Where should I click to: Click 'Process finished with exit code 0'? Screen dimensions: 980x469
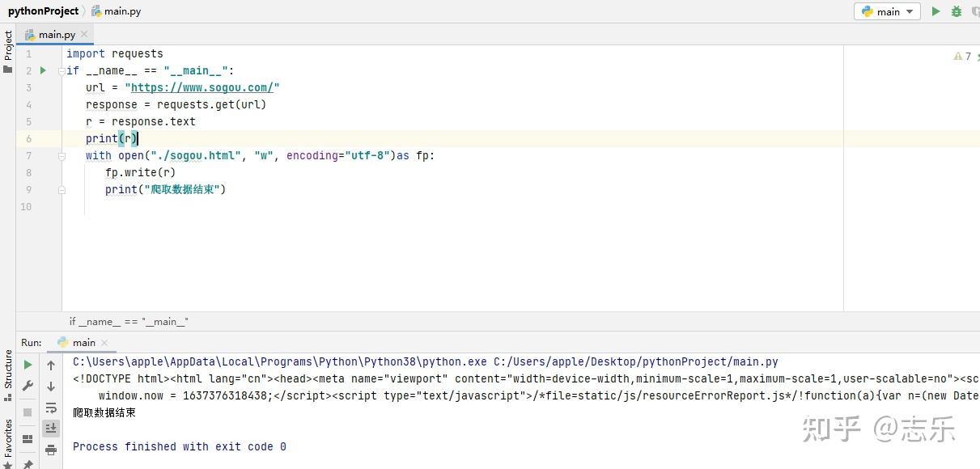point(180,446)
